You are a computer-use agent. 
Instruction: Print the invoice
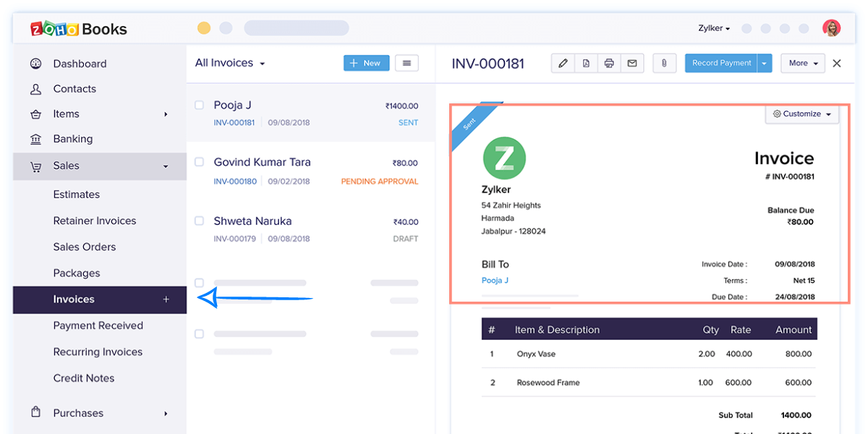[x=609, y=63]
